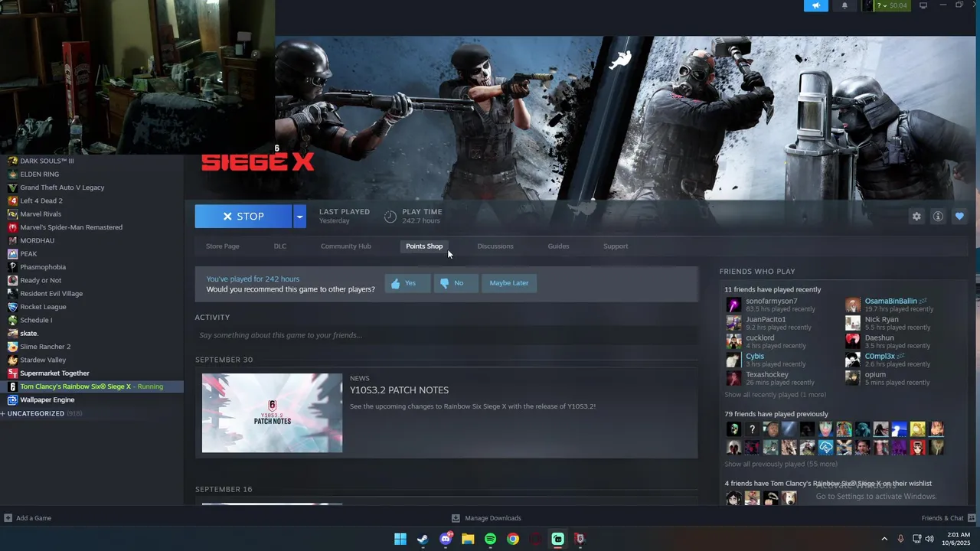Screen dimensions: 980x551
Task: Open the Store Page tab
Action: tap(223, 246)
